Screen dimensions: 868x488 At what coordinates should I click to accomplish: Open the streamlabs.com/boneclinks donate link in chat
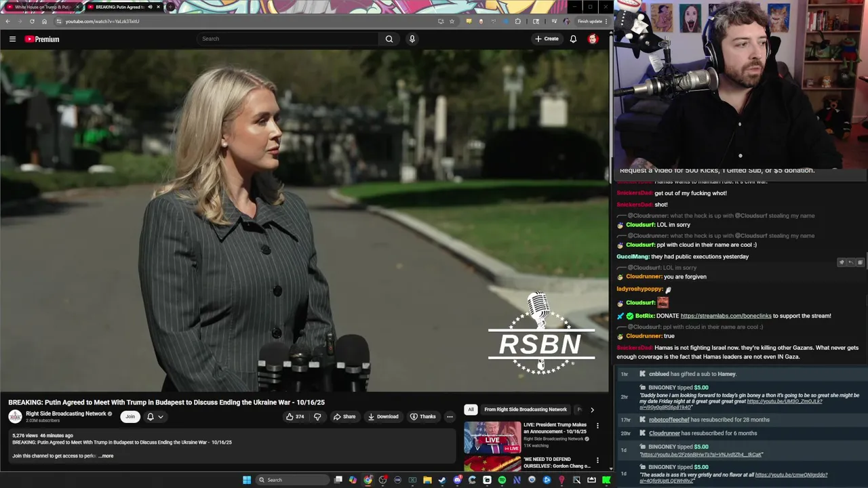[726, 316]
